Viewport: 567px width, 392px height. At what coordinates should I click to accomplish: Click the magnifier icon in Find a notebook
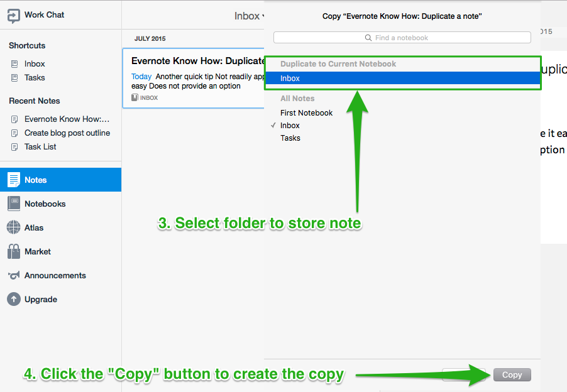point(368,38)
